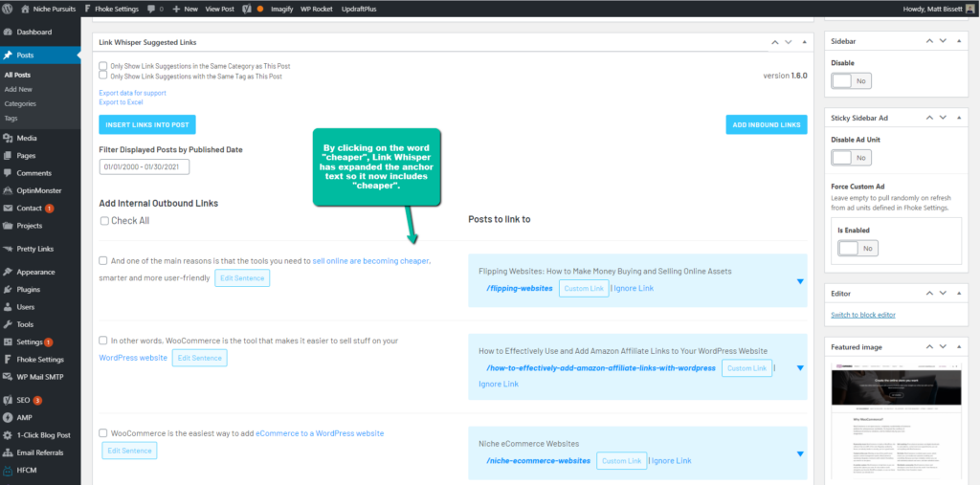The width and height of the screenshot is (980, 485).
Task: Open OptinMonster menu
Action: pos(40,190)
